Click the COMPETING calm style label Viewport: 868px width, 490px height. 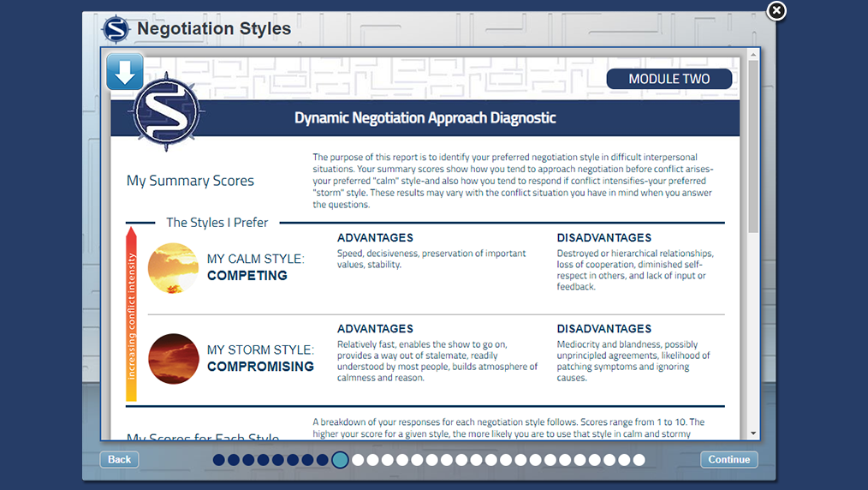coord(247,276)
